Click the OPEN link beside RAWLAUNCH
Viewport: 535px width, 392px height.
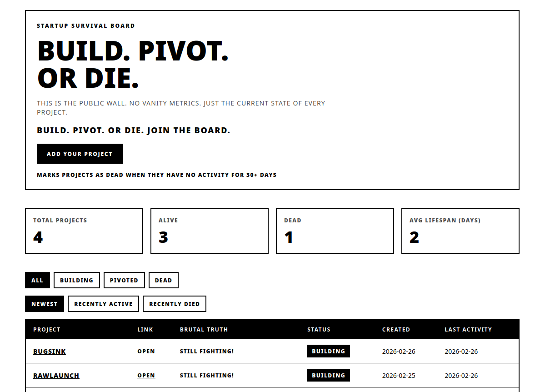145,375
